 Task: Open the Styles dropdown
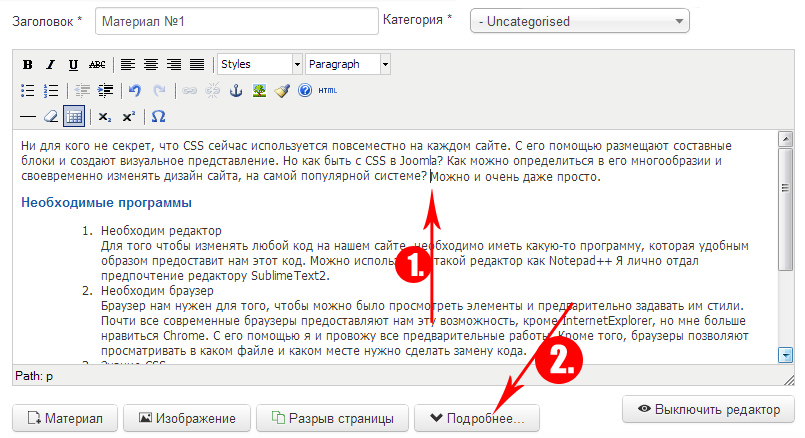(x=260, y=65)
